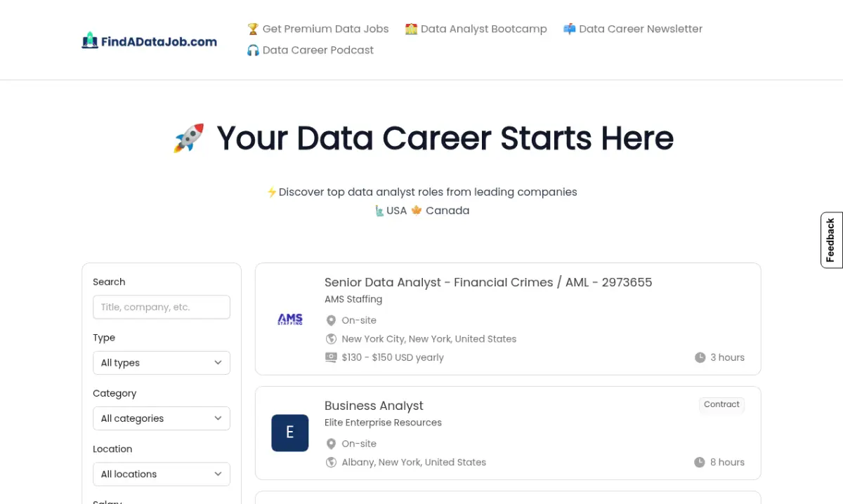
Task: Click the clock icon showing 3 hours
Action: (700, 357)
